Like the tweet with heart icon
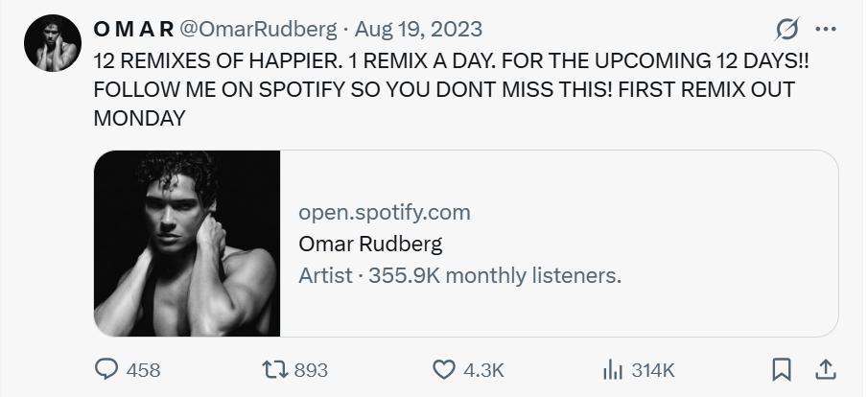Viewport: 868px width, 397px height. 443,369
